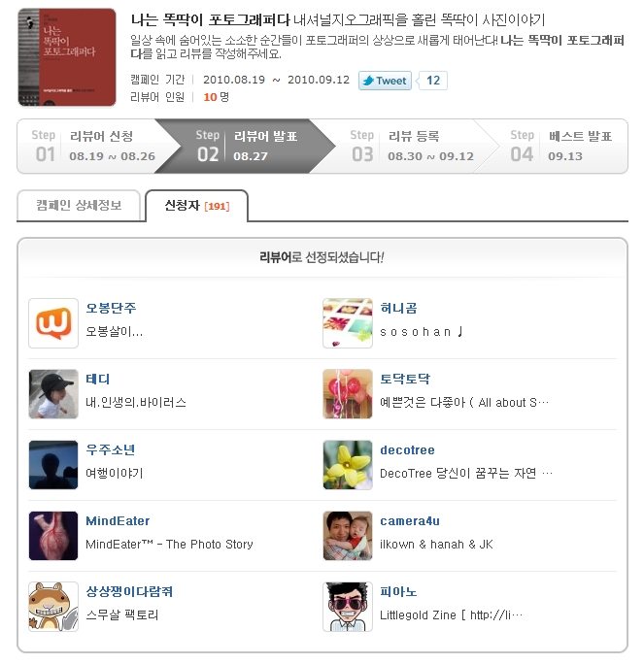Open the tweet count bubble showing 12
Image resolution: width=644 pixels, height=664 pixels.
[432, 81]
